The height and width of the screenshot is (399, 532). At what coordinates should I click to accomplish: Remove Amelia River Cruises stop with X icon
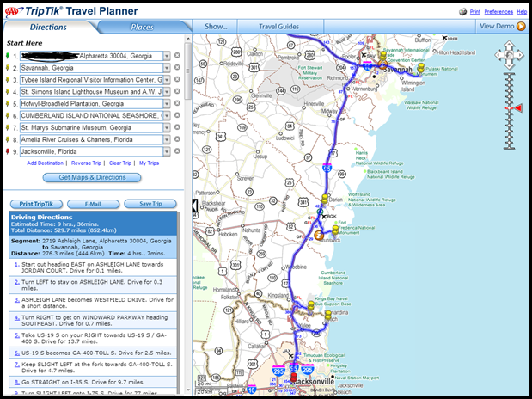pos(177,139)
